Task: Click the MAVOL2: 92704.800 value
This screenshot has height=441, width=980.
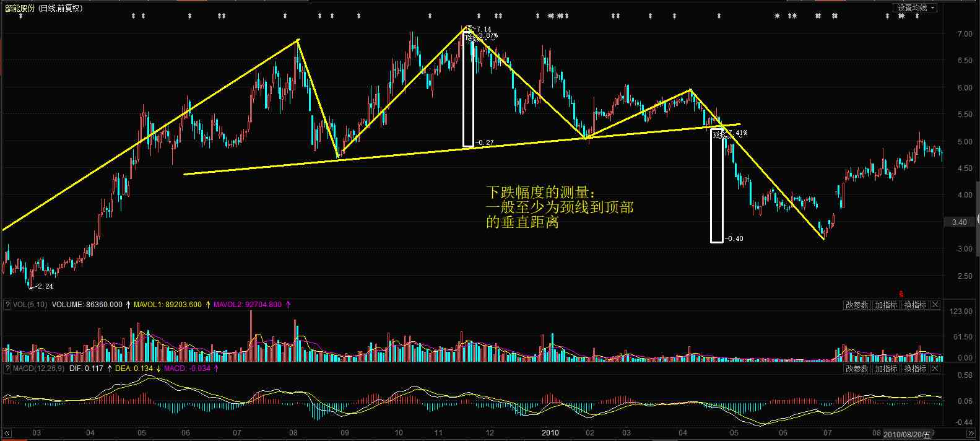Action: [x=248, y=305]
